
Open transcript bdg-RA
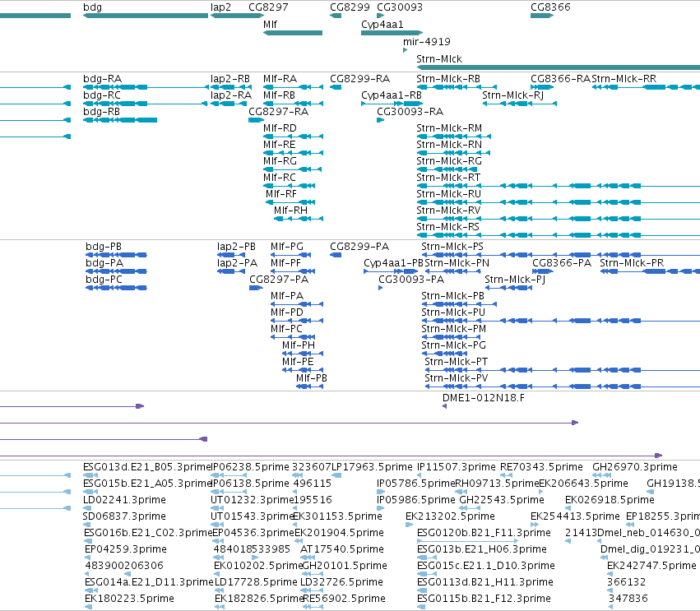pos(102,79)
